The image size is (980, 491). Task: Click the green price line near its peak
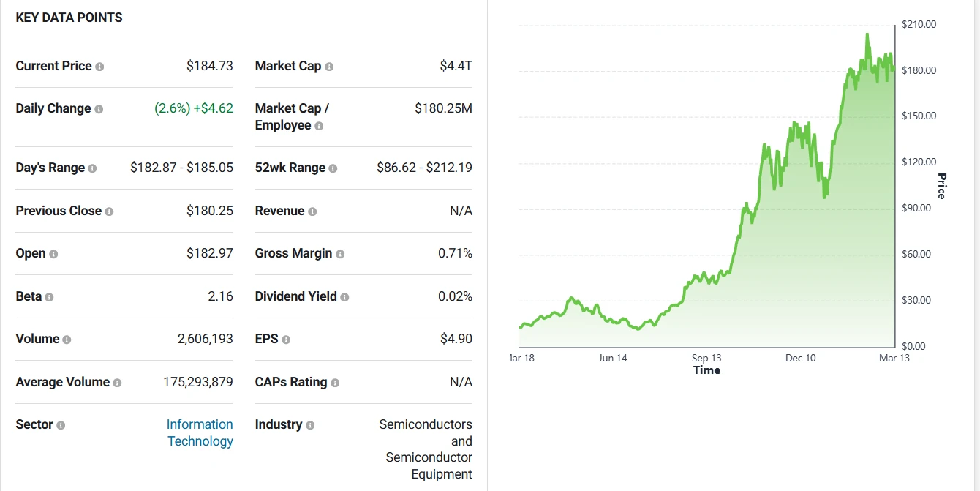tap(867, 35)
